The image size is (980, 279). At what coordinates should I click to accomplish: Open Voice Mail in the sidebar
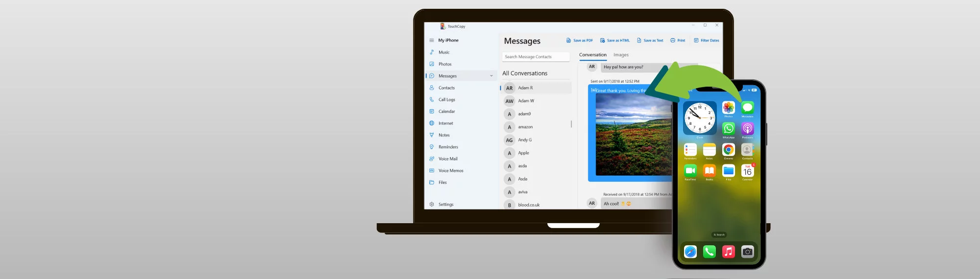click(448, 159)
